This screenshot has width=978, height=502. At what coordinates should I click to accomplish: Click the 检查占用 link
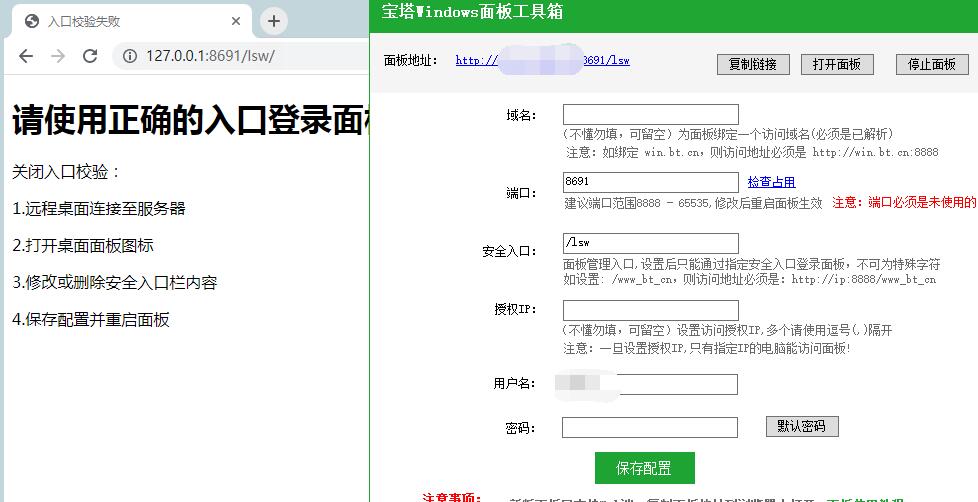point(772,182)
